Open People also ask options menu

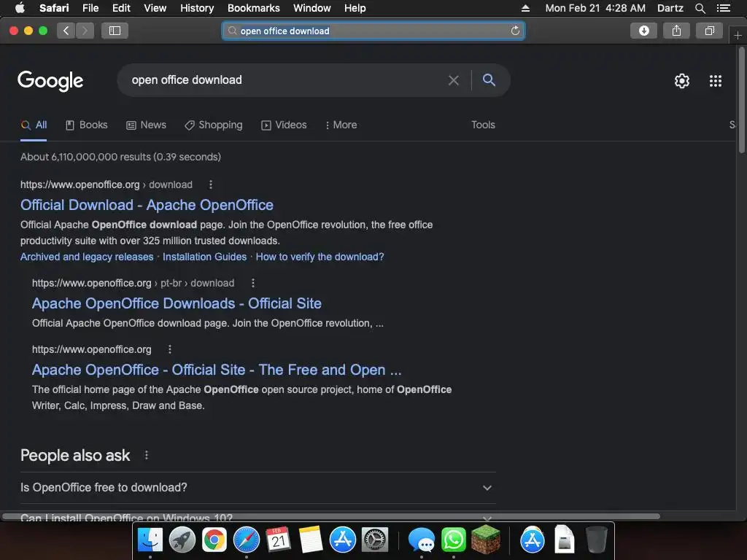click(146, 455)
